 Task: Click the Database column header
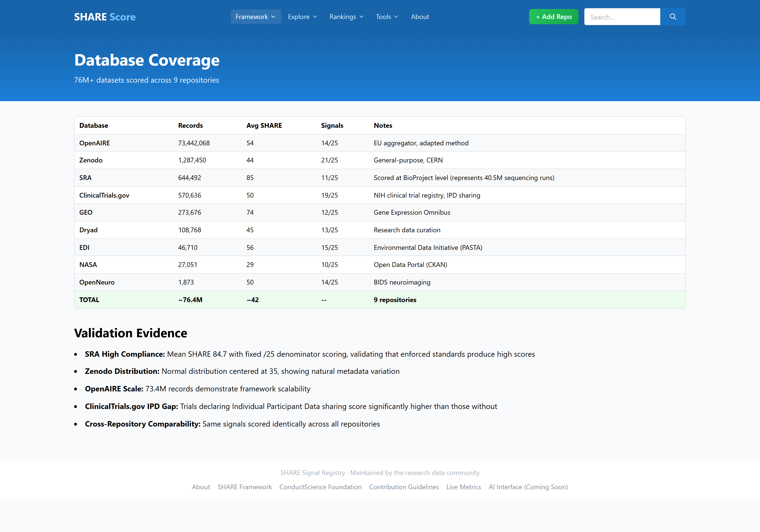click(x=94, y=125)
